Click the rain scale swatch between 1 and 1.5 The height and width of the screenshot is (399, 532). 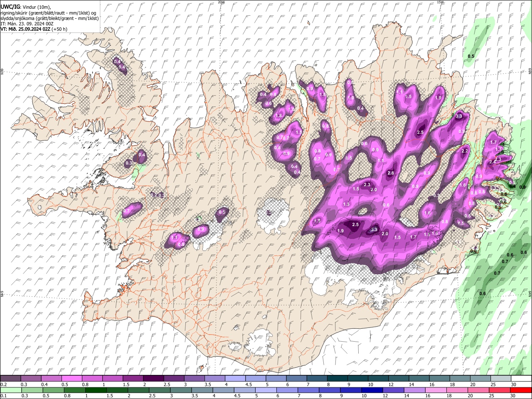95,390
